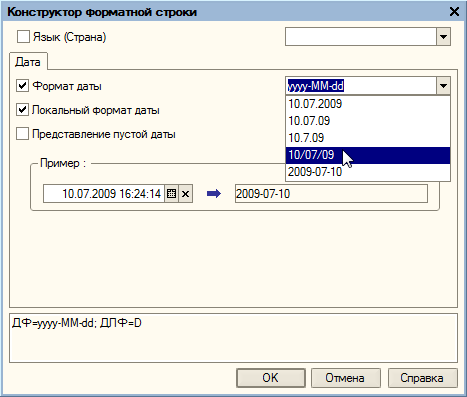This screenshot has height=397, width=467.
Task: Open the language country dropdown arrow
Action: (443, 37)
